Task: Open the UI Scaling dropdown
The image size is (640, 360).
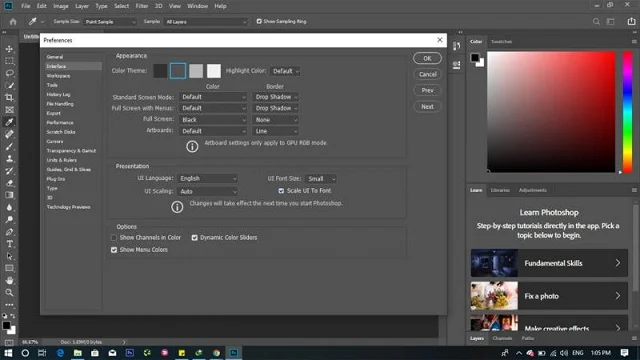Action: coord(208,191)
